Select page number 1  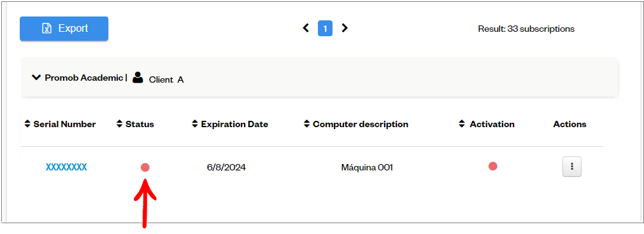[325, 29]
